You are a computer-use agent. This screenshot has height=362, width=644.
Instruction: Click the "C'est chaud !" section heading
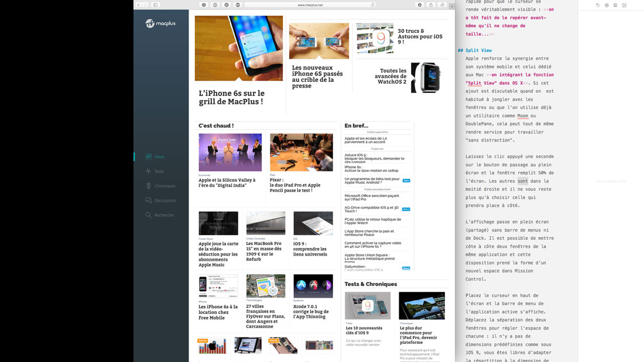(216, 126)
